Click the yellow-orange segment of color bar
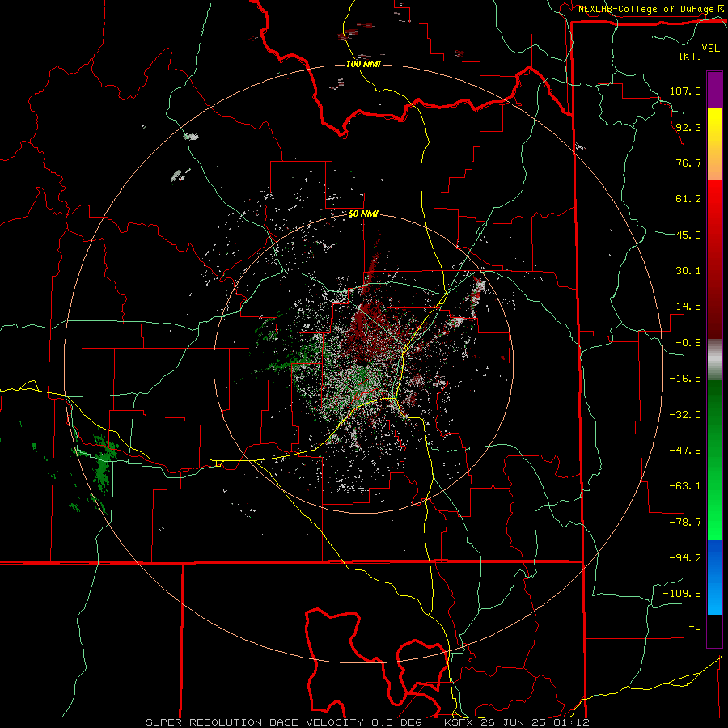 tap(714, 144)
